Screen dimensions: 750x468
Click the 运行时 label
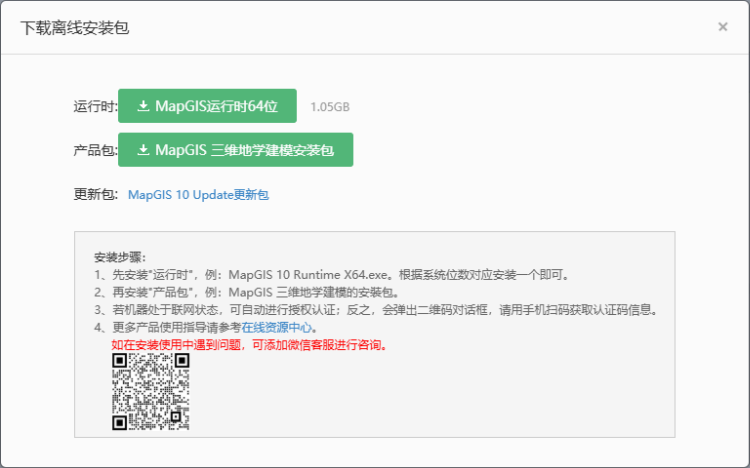[94, 107]
